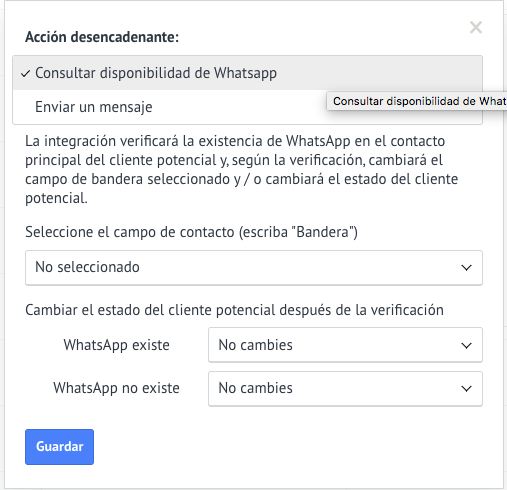
Task: Click the 'WhatsApp no existe' label
Action: [116, 388]
